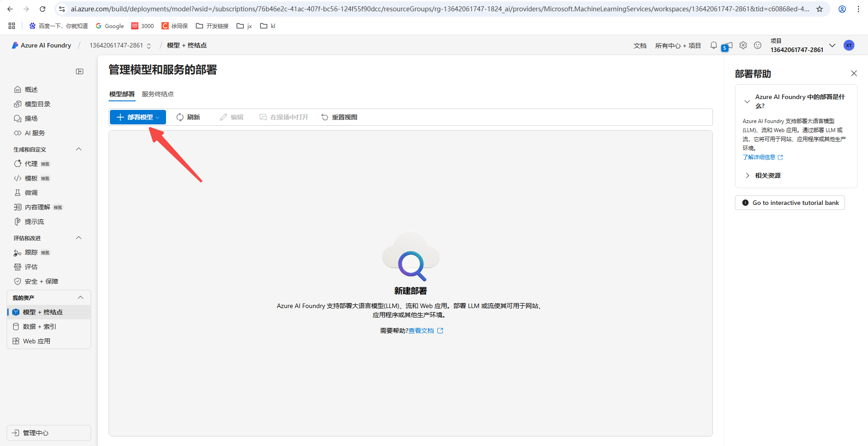Collapse the left navigation sidebar

[80, 71]
